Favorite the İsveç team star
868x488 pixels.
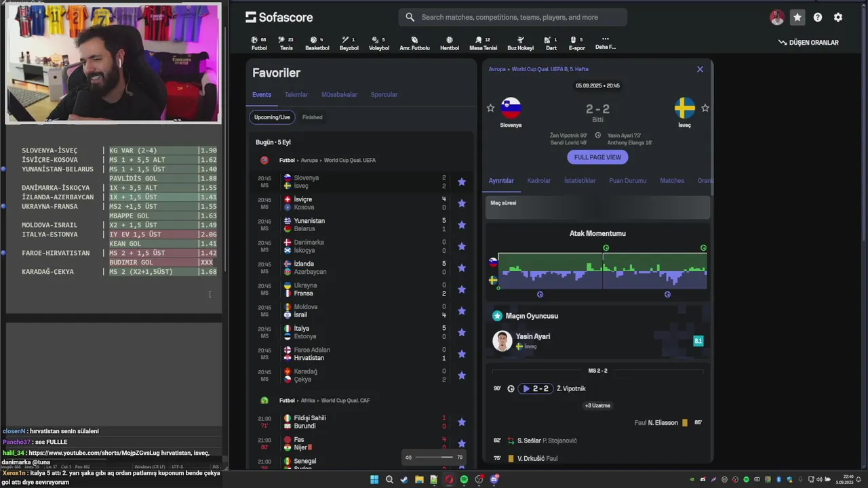tap(705, 108)
